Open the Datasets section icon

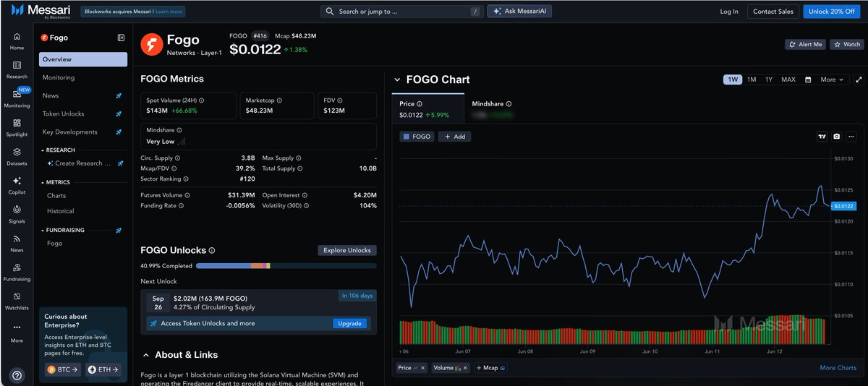pyautogui.click(x=17, y=156)
